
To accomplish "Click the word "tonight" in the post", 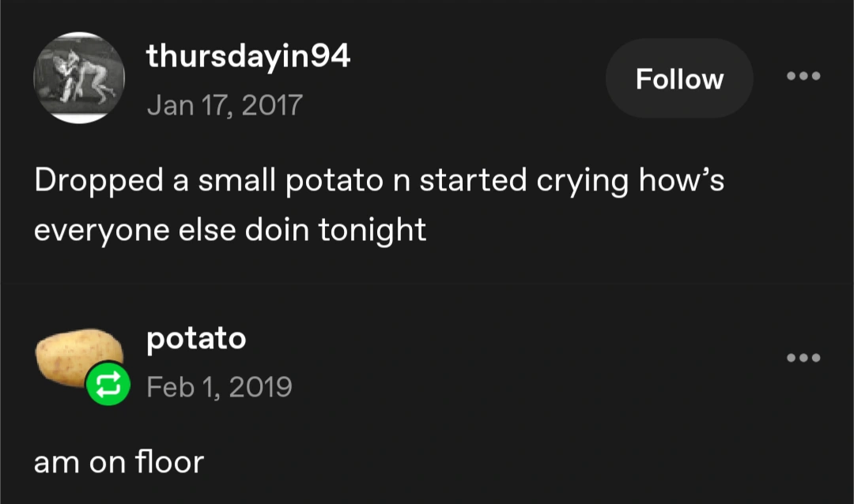I will tap(372, 230).
